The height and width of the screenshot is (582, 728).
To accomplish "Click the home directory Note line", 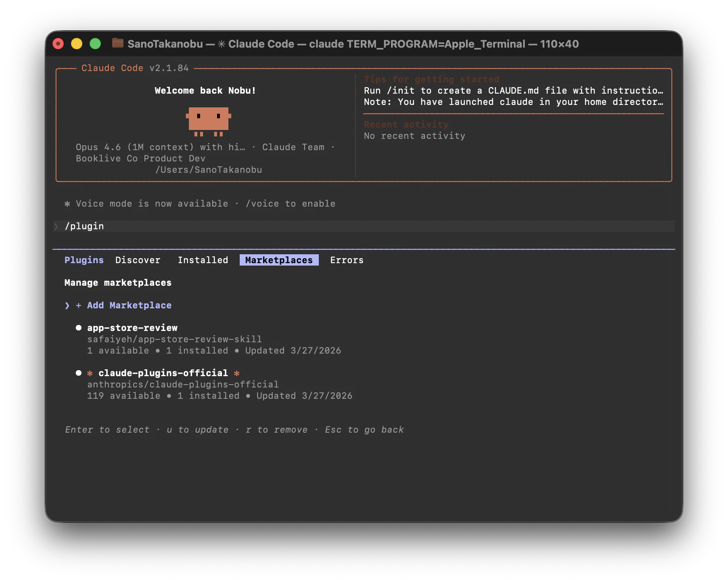I will (x=513, y=102).
